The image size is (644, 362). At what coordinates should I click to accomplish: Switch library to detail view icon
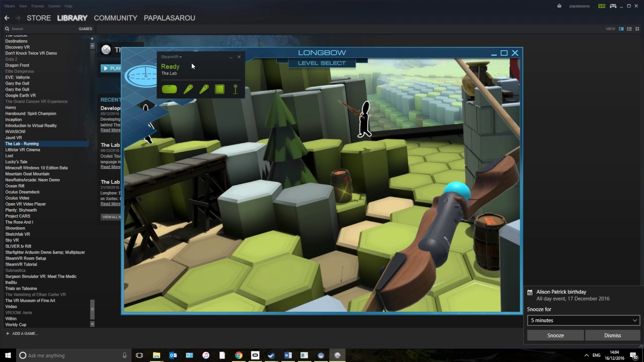(x=621, y=29)
